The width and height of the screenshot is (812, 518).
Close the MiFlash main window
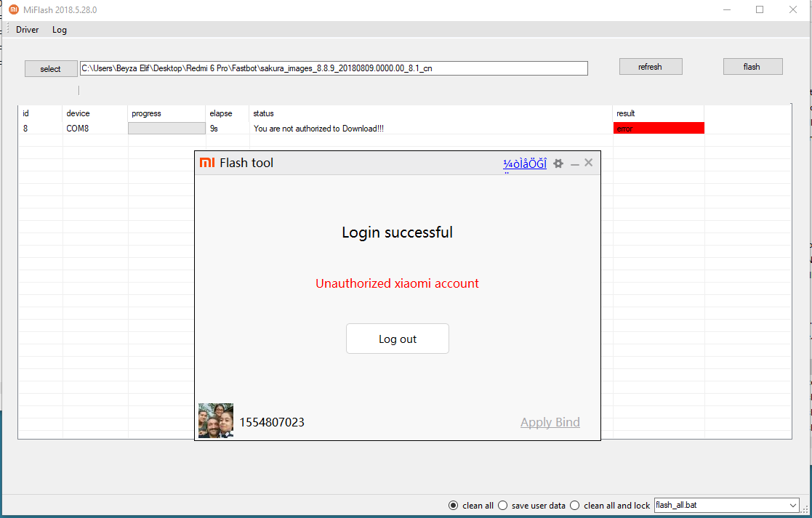point(793,10)
